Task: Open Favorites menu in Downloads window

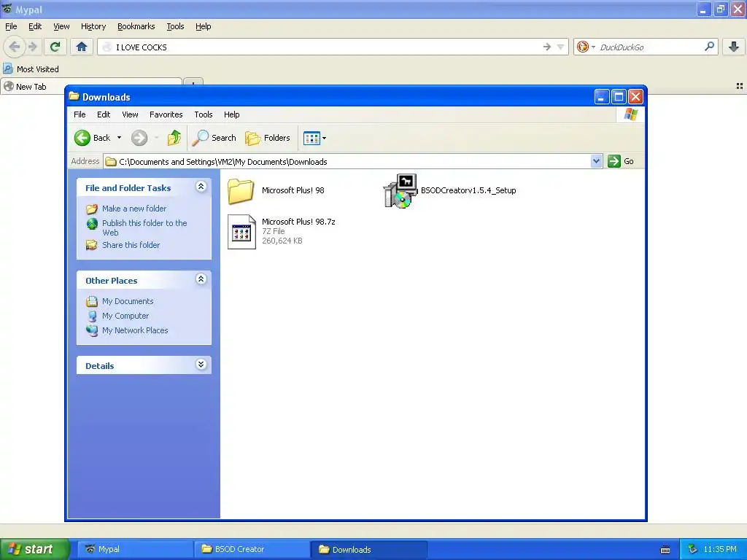Action: pos(166,114)
